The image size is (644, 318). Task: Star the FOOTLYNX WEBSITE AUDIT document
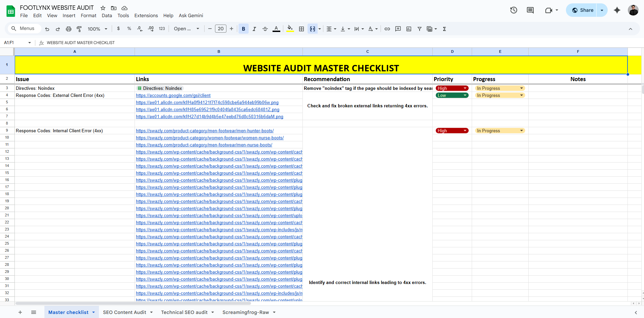pos(103,8)
